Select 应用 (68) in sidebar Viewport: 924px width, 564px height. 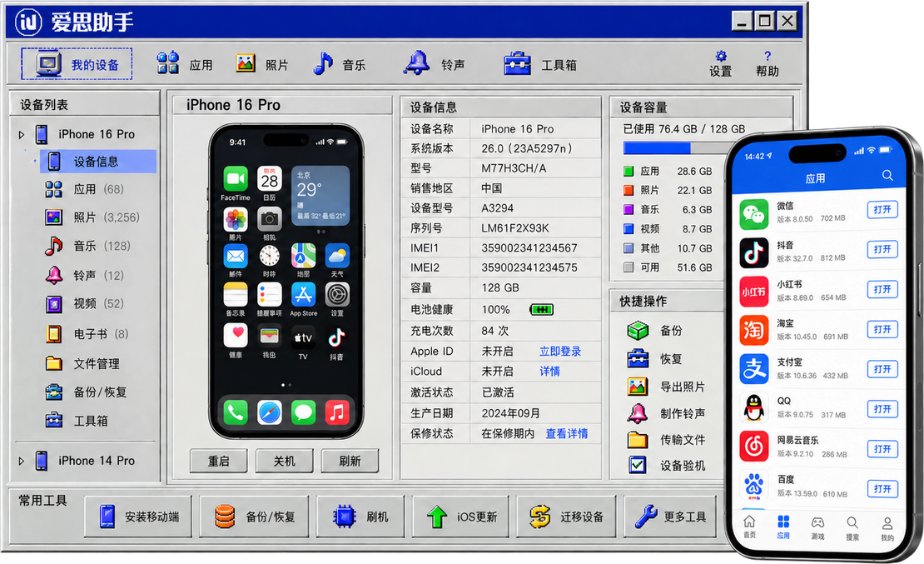point(85,189)
